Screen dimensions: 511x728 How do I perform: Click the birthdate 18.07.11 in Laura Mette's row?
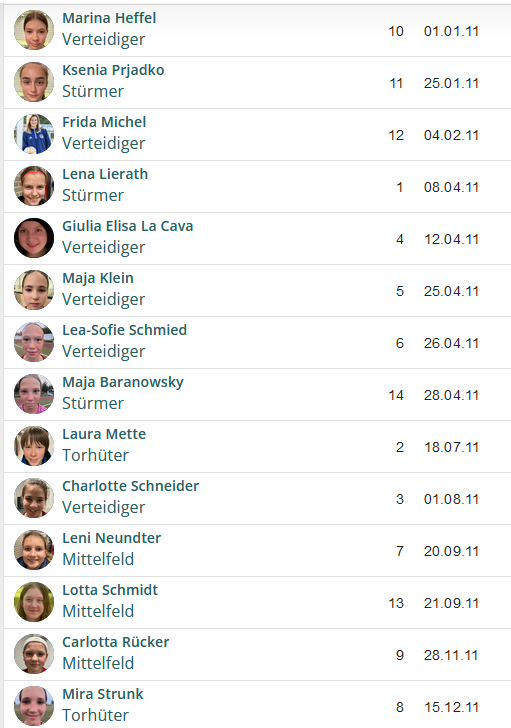click(x=451, y=447)
